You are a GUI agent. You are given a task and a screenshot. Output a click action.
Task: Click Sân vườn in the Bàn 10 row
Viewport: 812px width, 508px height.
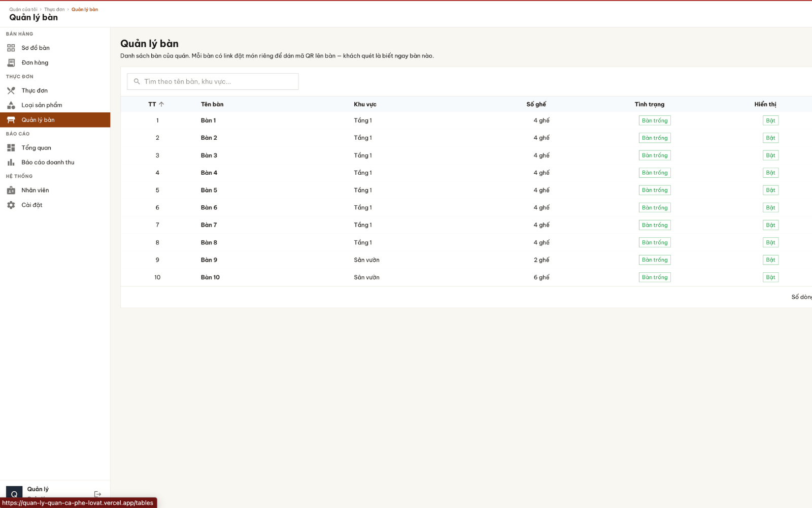click(366, 277)
